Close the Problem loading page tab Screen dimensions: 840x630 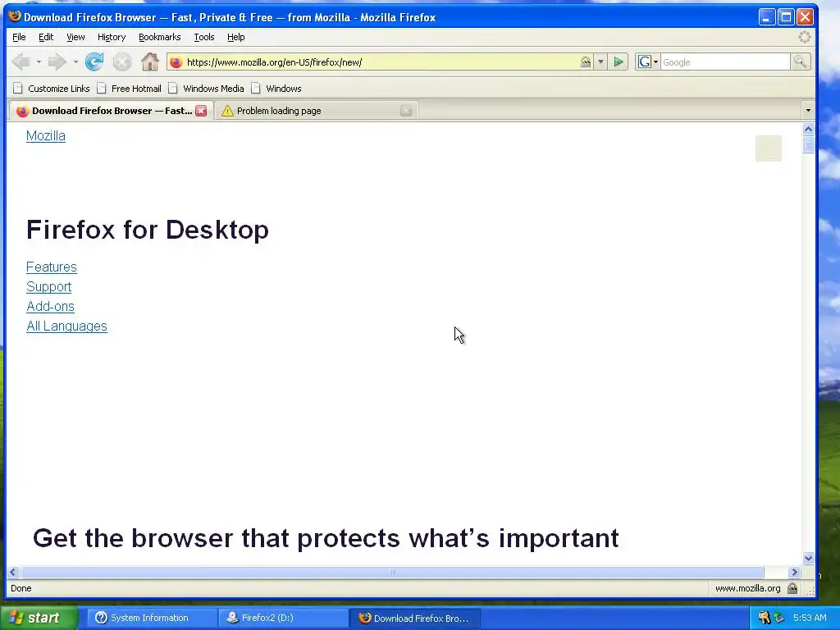[406, 111]
